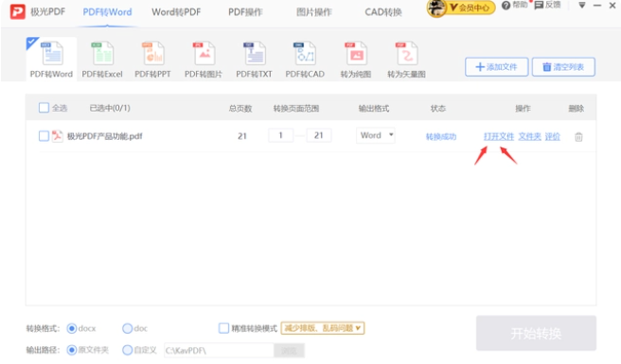621x364 pixels.
Task: Click the 转换成功 status text
Action: [x=441, y=137]
